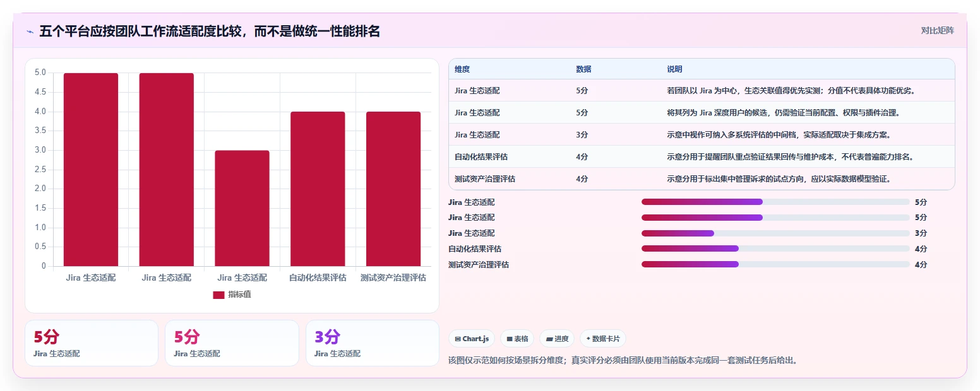Click the 3分 cell in the table
The width and height of the screenshot is (980, 391).
tap(582, 135)
